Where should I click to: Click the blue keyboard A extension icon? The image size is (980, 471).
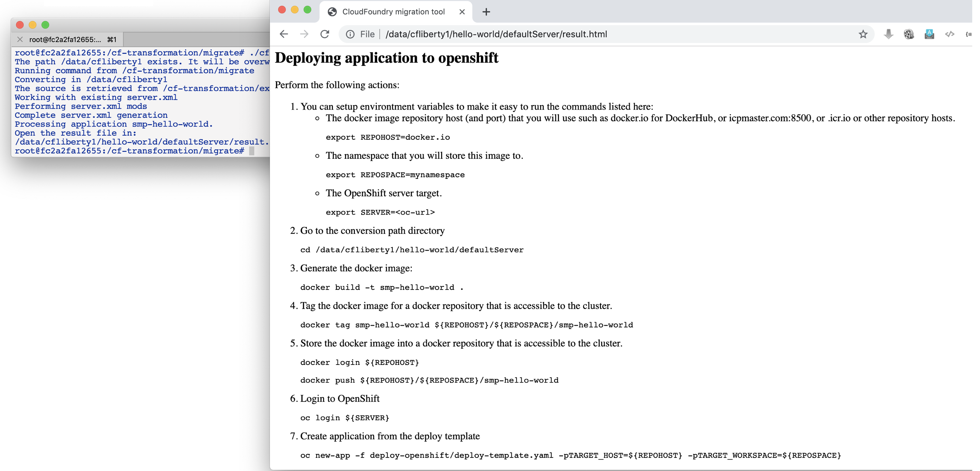click(x=929, y=34)
